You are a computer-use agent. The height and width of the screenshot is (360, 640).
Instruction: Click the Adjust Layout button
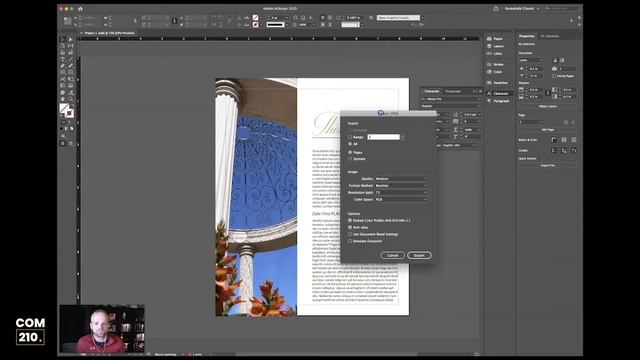click(x=548, y=107)
